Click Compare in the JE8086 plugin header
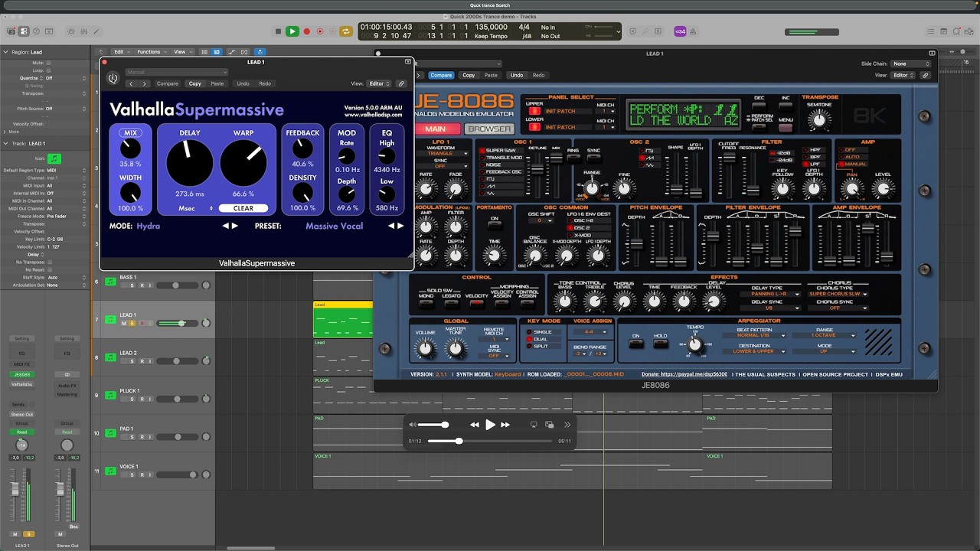This screenshot has height=551, width=980. point(441,75)
